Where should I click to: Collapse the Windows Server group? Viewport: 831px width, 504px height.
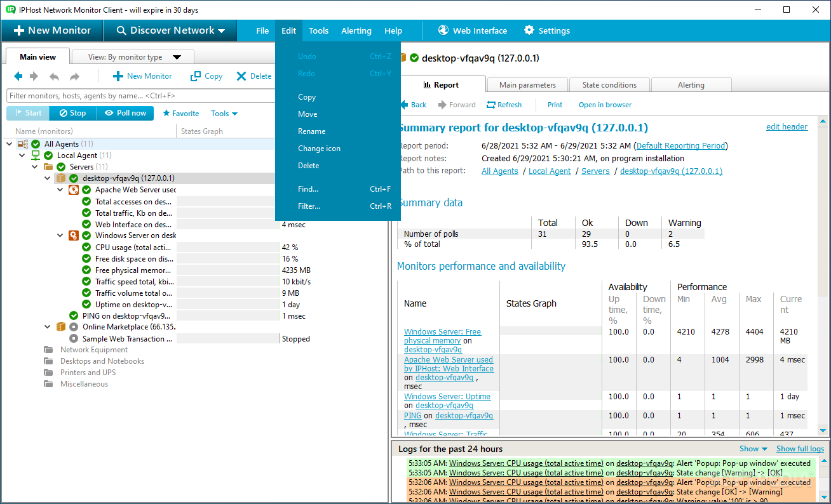(x=60, y=235)
